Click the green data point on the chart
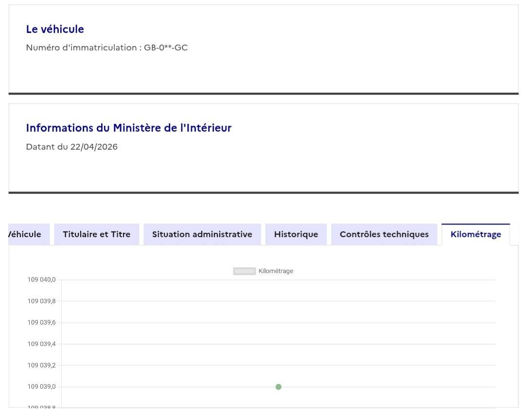Viewport: 525px width, 420px height. point(278,387)
